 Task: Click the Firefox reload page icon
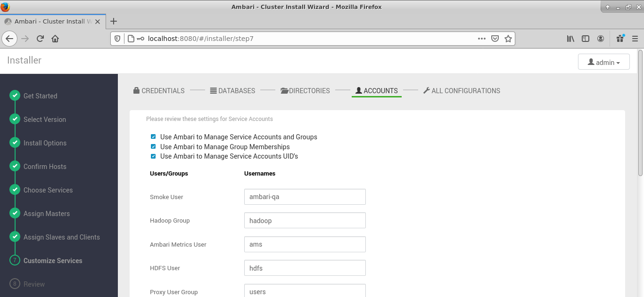pos(40,39)
